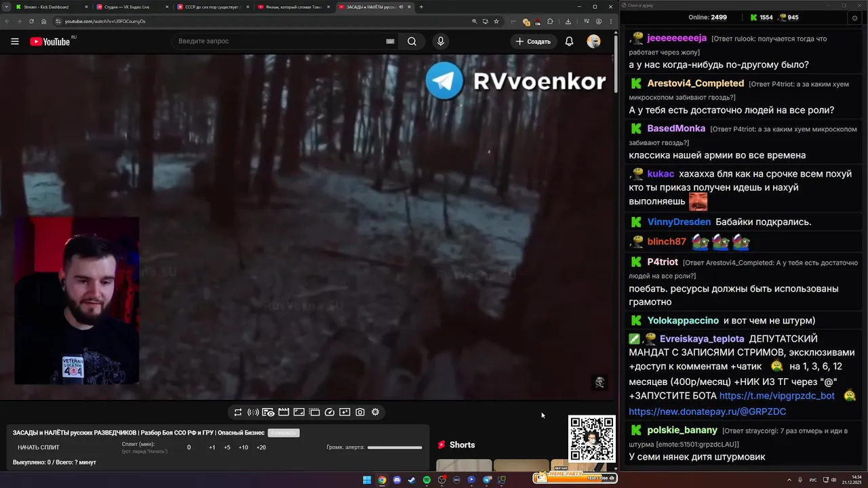Viewport: 868px width, 488px height.
Task: Add +20 minutes to the split
Action: coord(261,447)
